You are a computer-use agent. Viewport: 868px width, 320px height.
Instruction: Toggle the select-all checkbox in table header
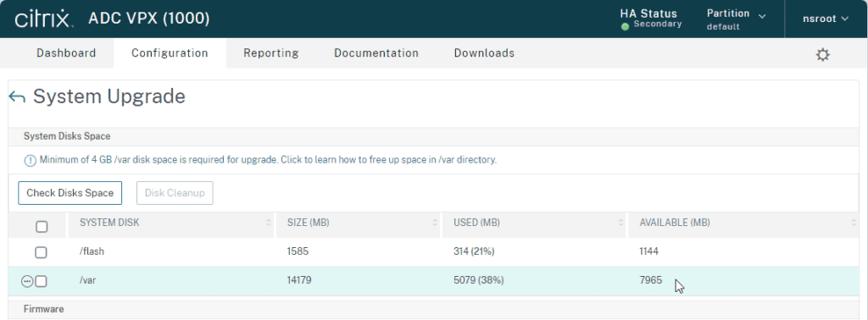tap(42, 227)
